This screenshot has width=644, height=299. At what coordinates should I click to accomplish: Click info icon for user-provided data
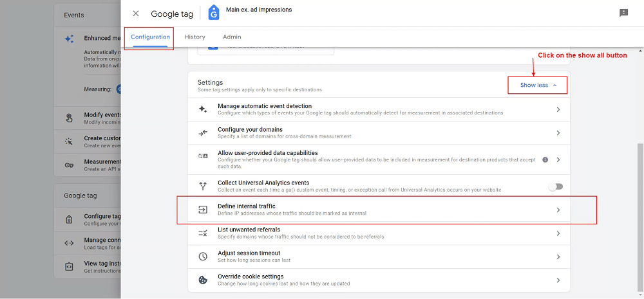tap(545, 159)
